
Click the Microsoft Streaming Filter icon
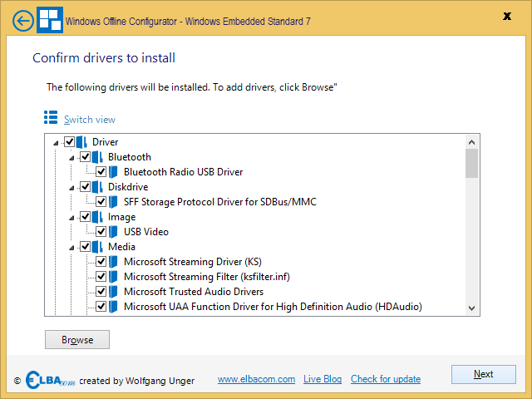[x=113, y=276]
